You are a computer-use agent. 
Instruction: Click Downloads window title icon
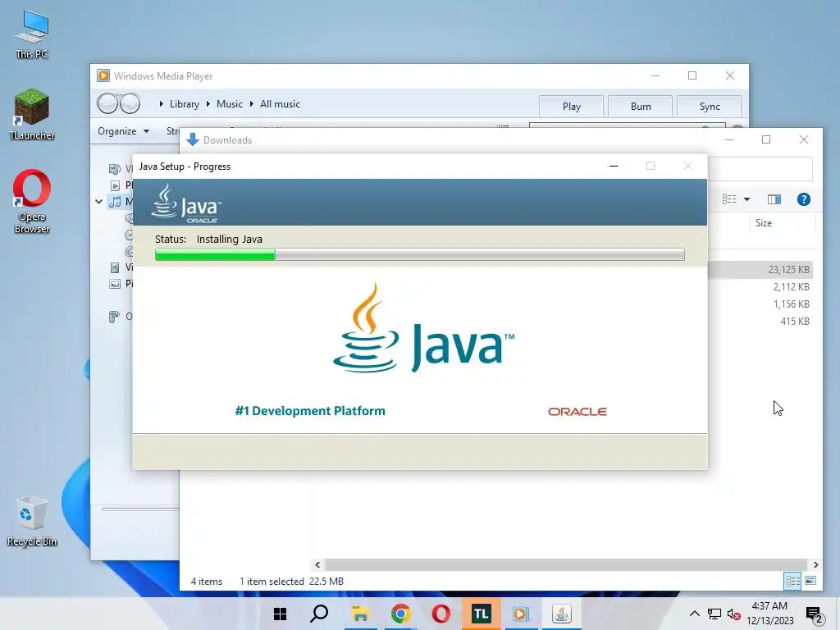click(193, 139)
